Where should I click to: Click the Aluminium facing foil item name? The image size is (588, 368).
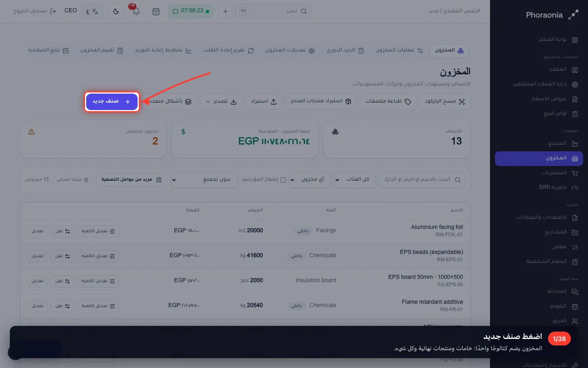pyautogui.click(x=437, y=227)
